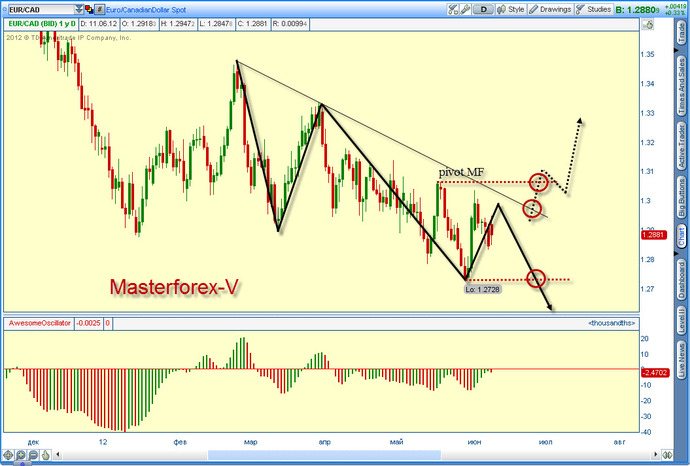Open the Live News side tab
Viewport: 690px width, 466px height.
tap(682, 360)
